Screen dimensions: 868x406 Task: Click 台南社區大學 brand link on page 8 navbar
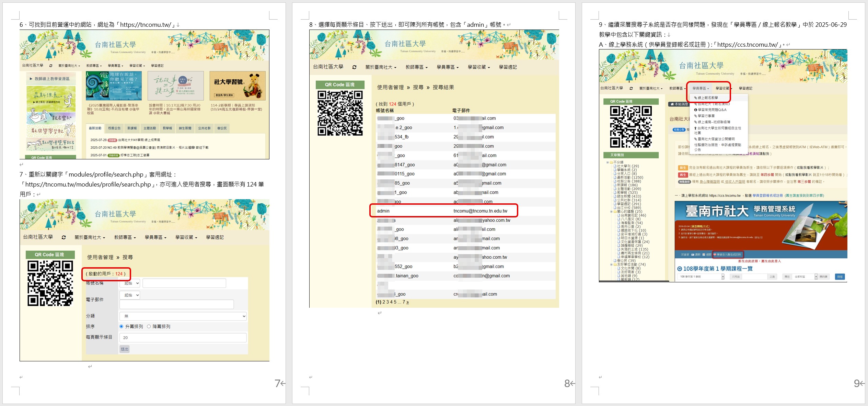click(328, 67)
